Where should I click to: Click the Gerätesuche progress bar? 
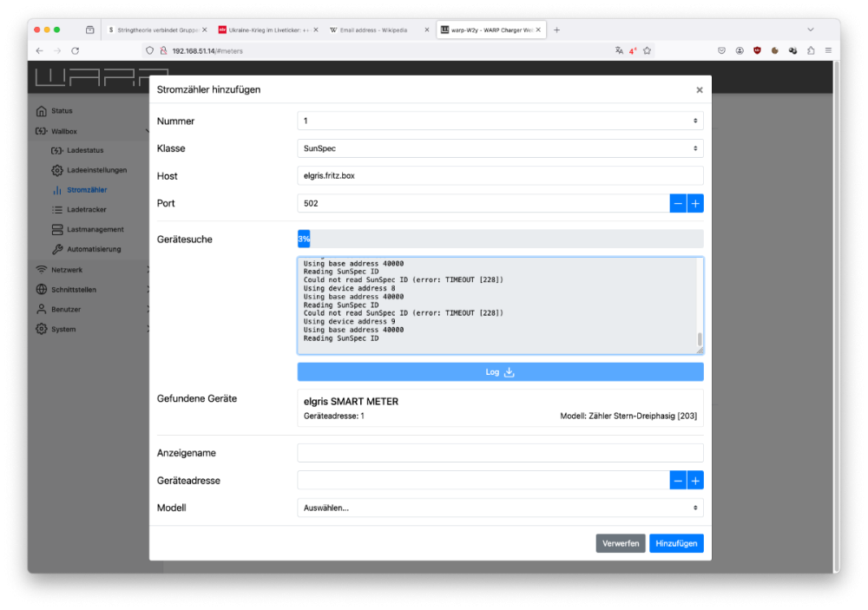[500, 239]
